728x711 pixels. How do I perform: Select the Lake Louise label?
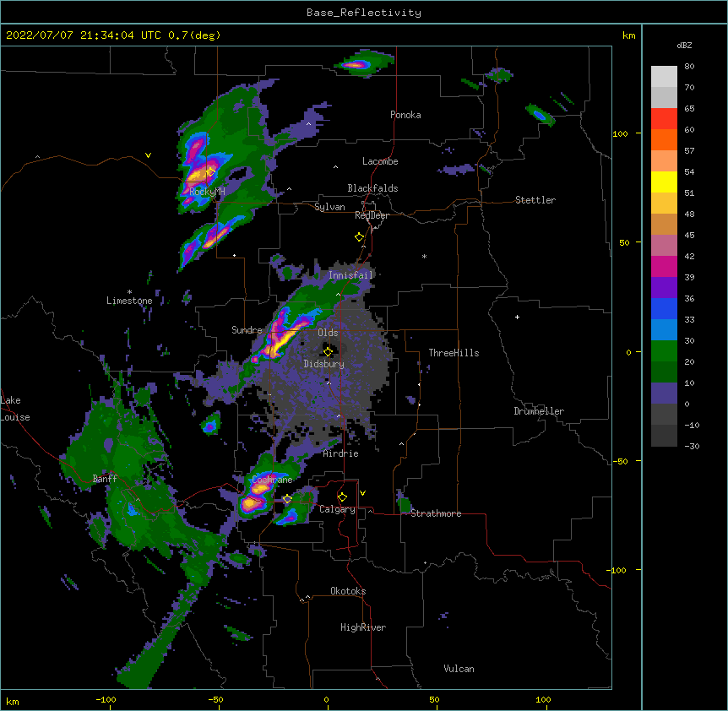(14, 409)
